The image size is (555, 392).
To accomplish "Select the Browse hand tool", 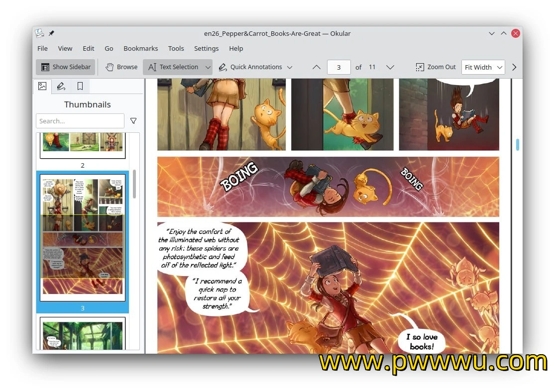I will point(121,67).
